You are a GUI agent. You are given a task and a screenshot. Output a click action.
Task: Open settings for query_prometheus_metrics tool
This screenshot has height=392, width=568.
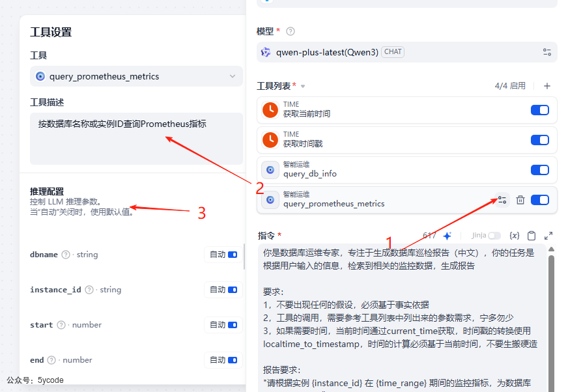click(502, 200)
